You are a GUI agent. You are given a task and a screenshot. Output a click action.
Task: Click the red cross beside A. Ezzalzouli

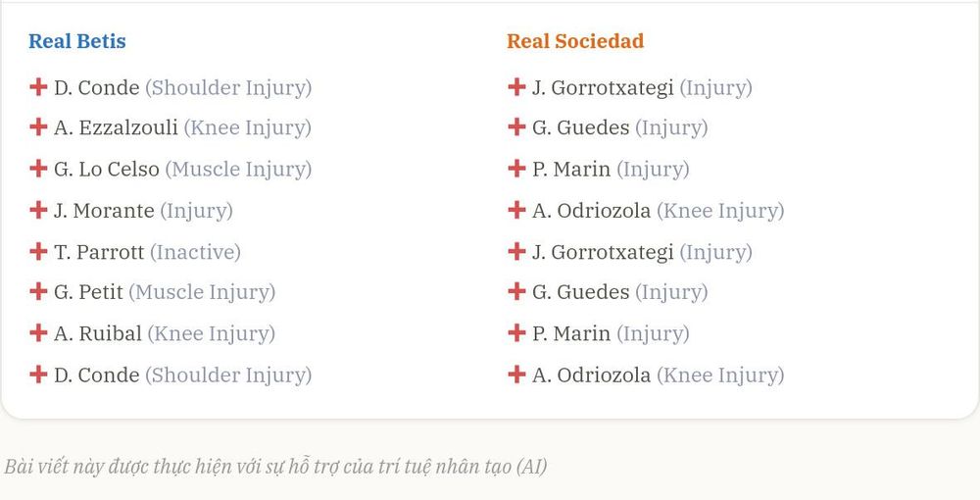(x=38, y=126)
